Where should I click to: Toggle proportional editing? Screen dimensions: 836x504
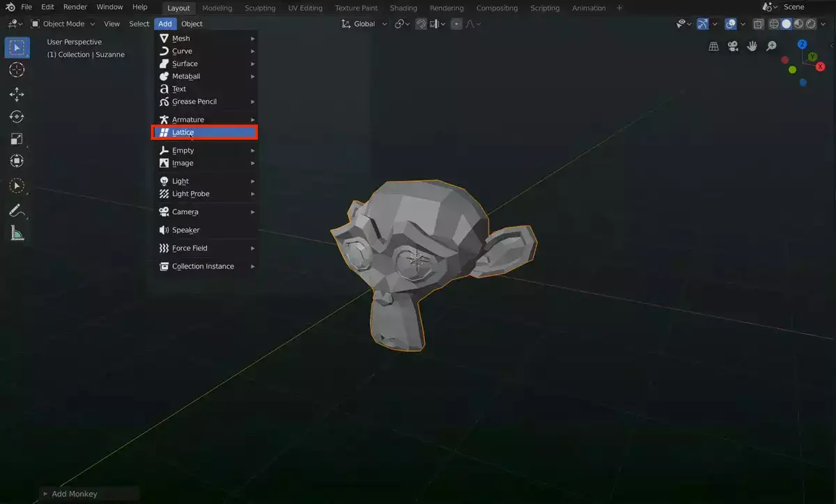(456, 24)
